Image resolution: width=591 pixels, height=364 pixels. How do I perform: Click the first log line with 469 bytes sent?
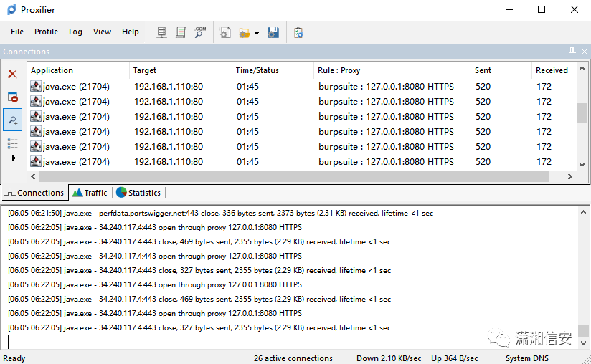coord(199,241)
